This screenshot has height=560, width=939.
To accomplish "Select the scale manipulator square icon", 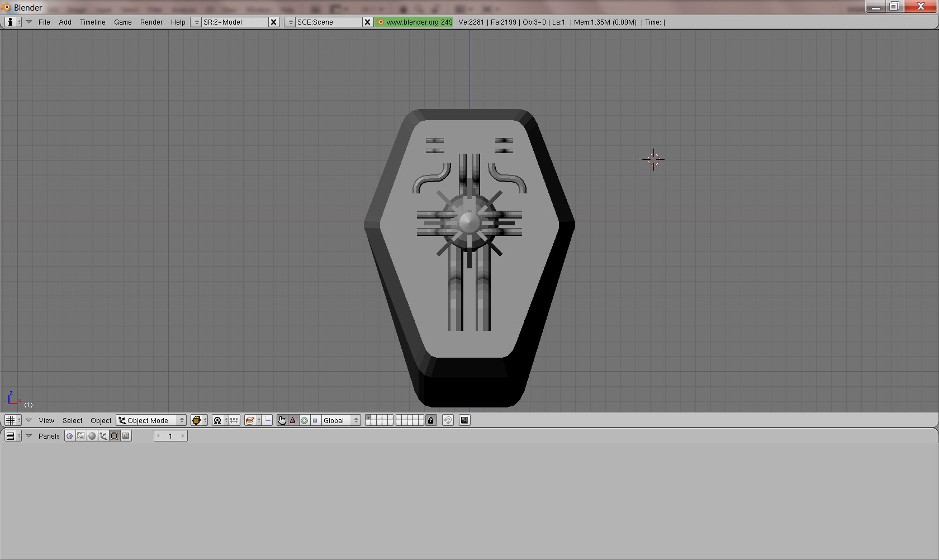I will (315, 420).
